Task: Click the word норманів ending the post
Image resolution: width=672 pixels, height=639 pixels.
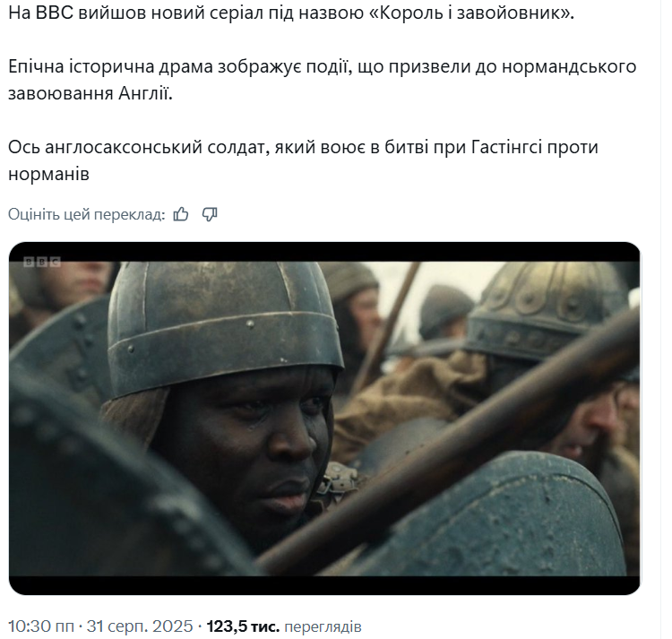Action: click(48, 174)
